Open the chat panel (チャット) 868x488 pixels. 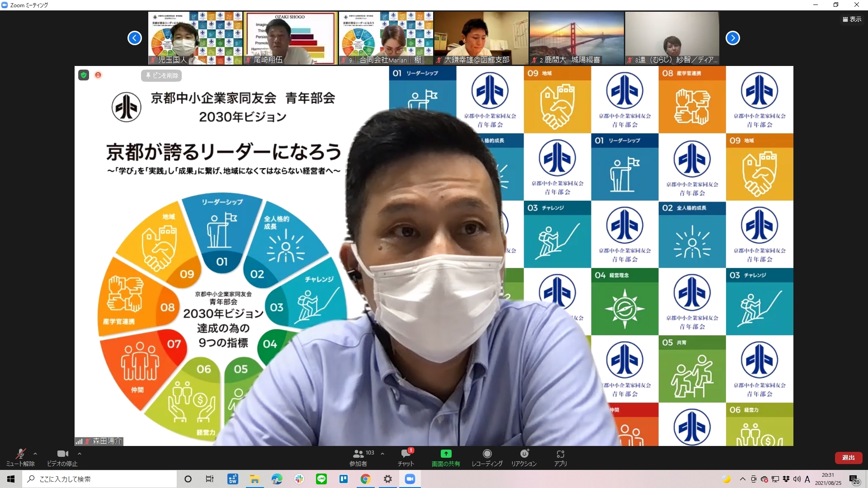406,457
